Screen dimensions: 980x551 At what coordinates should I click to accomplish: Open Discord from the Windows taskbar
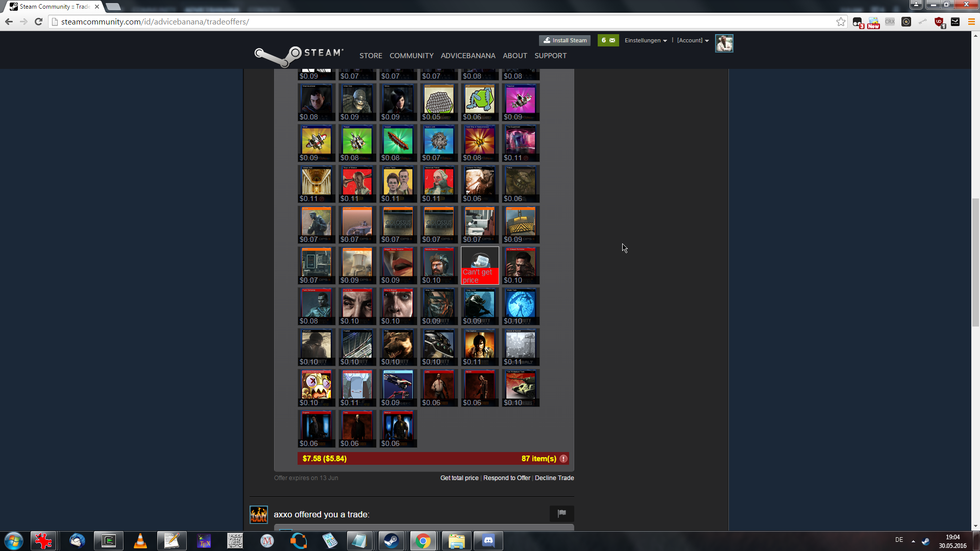488,541
